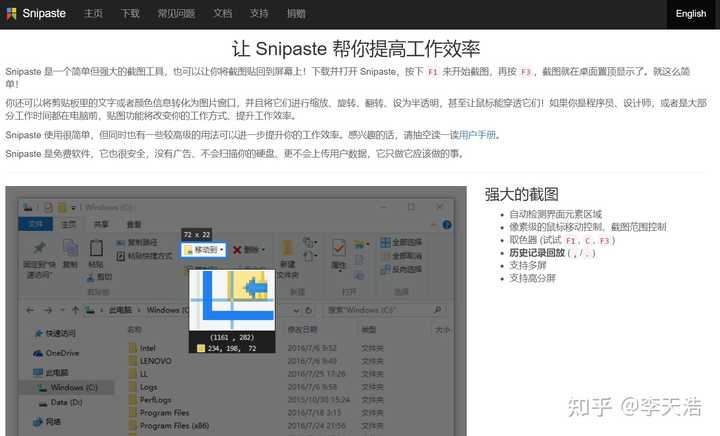Screen dimensions: 720x436
Task: Click the 反向选择 icon in ribbon
Action: point(385,269)
